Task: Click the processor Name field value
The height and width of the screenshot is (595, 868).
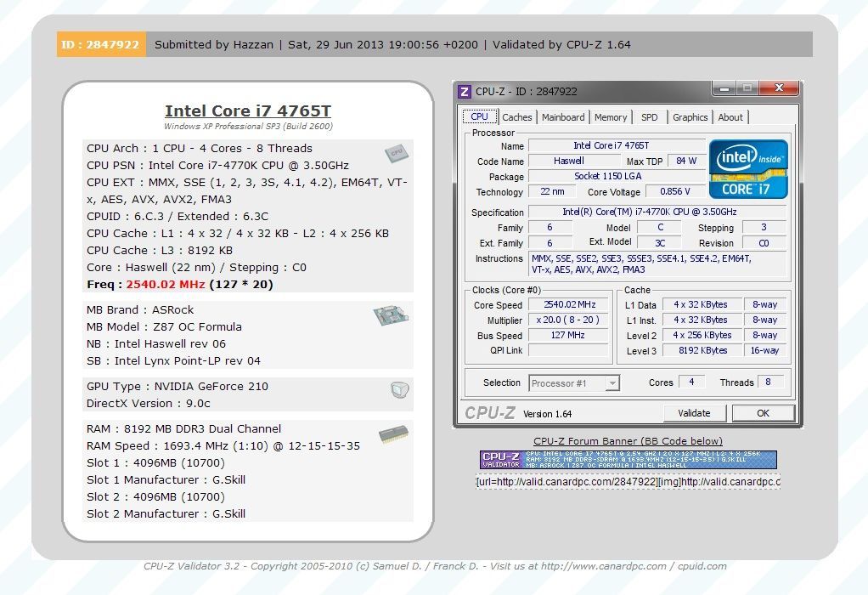Action: (617, 145)
